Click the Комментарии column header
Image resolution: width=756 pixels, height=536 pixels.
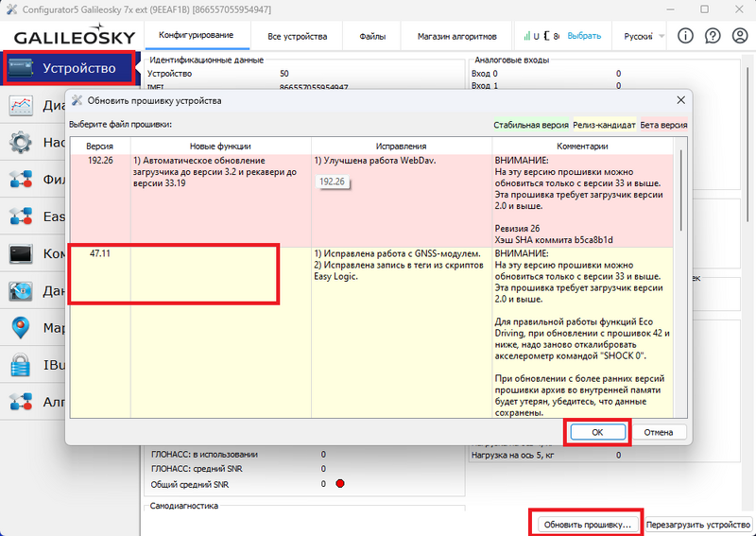[x=582, y=147]
